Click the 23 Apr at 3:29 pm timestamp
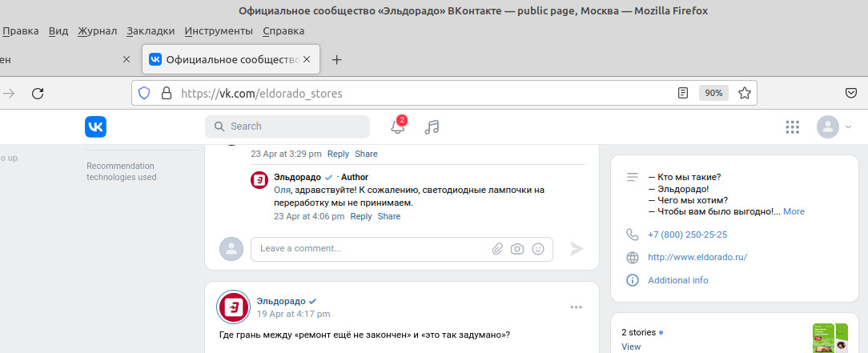The image size is (868, 353). (x=286, y=154)
